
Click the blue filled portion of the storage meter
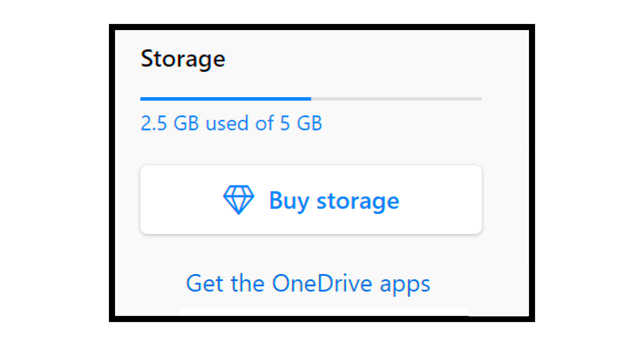click(224, 99)
